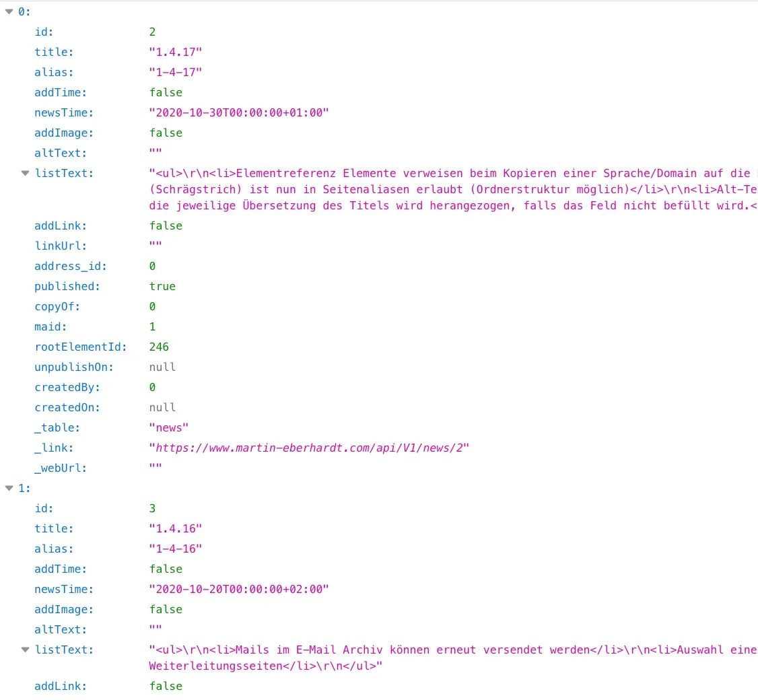The width and height of the screenshot is (758, 700).
Task: Select the _webUrl key
Action: pyautogui.click(x=61, y=468)
